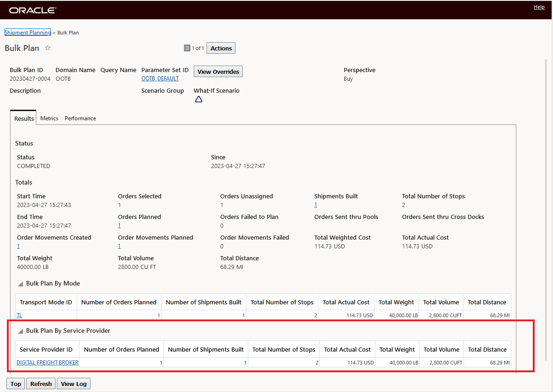Viewport: 553px width, 392px height.
Task: Click the Total Actual Cost label in Totals
Action: coord(425,237)
